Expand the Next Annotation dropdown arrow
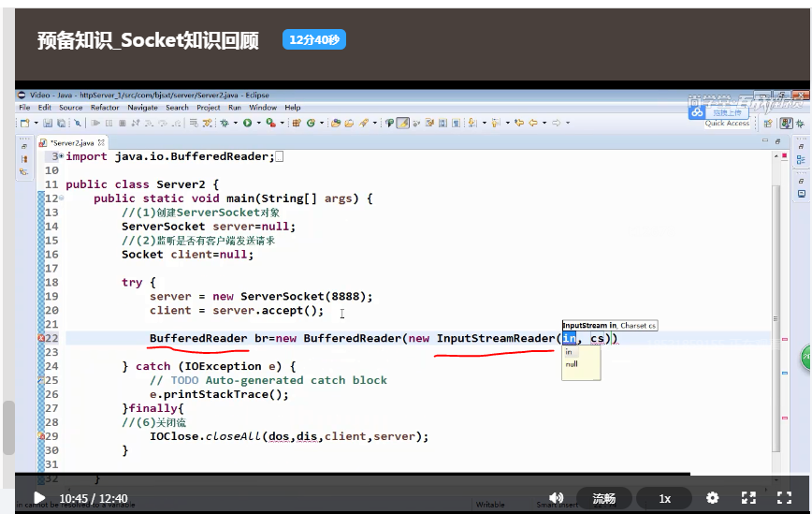Viewport: 812px width, 514px height. pyautogui.click(x=485, y=123)
